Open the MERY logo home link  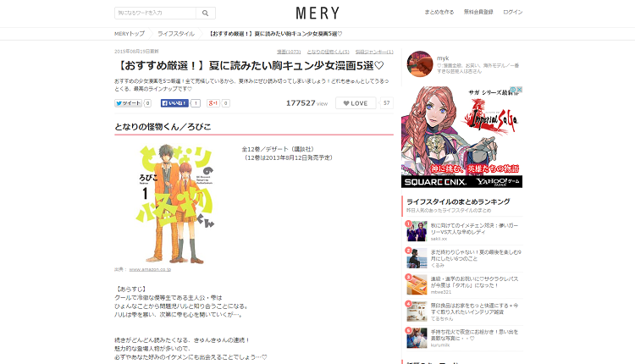pos(317,14)
